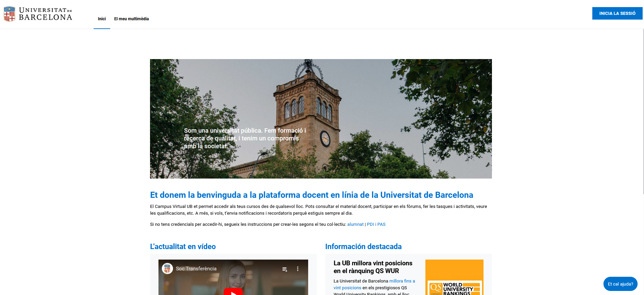Follow the PDI i PAS link

click(x=376, y=224)
